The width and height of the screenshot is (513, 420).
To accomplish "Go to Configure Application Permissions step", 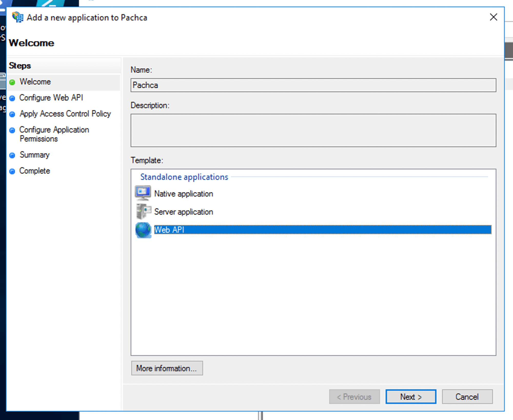I will click(54, 134).
